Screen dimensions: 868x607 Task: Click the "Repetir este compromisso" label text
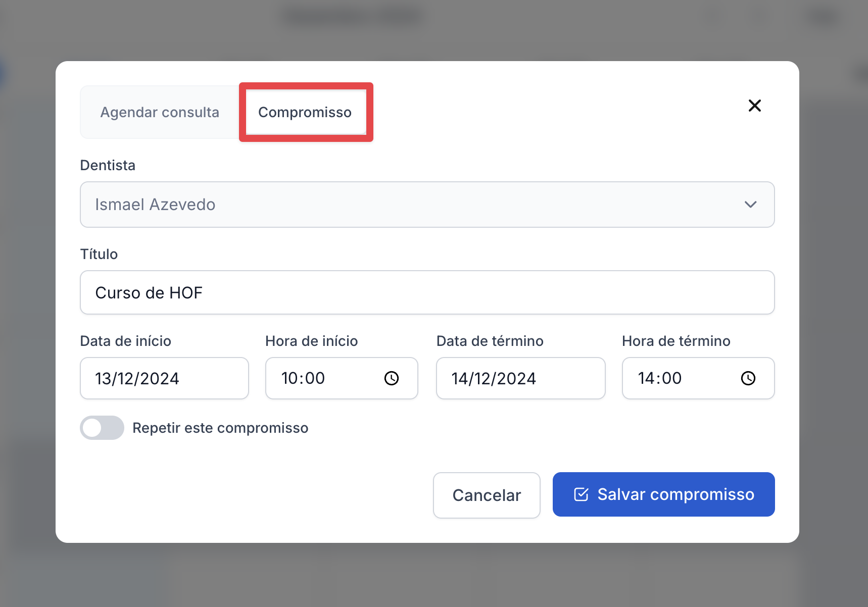point(220,428)
